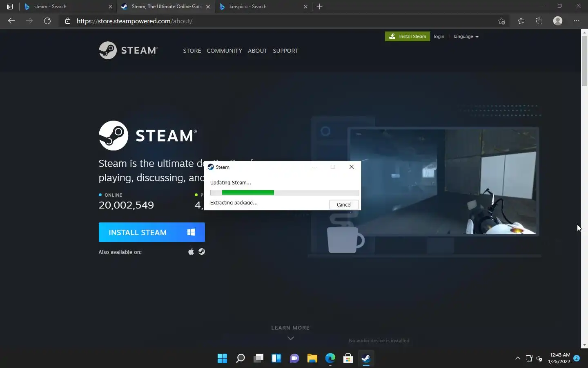This screenshot has height=368, width=588.
Task: Open the notification badge showing 2
Action: [x=577, y=358]
